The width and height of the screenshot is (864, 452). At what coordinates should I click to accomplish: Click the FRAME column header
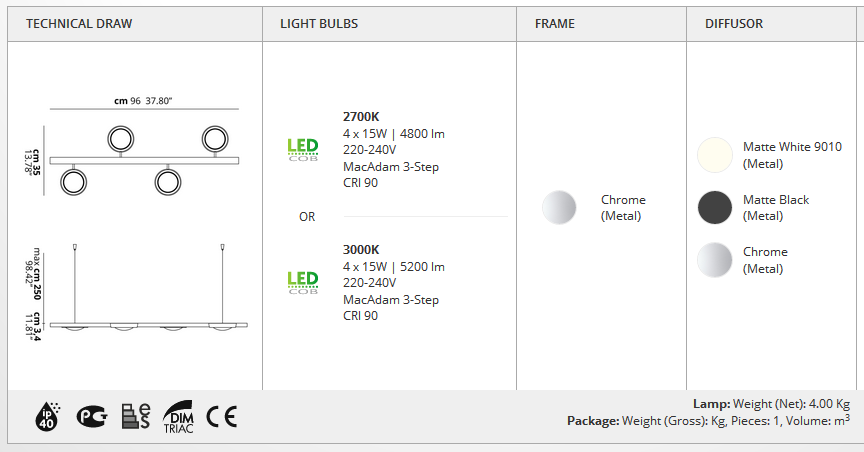[554, 24]
